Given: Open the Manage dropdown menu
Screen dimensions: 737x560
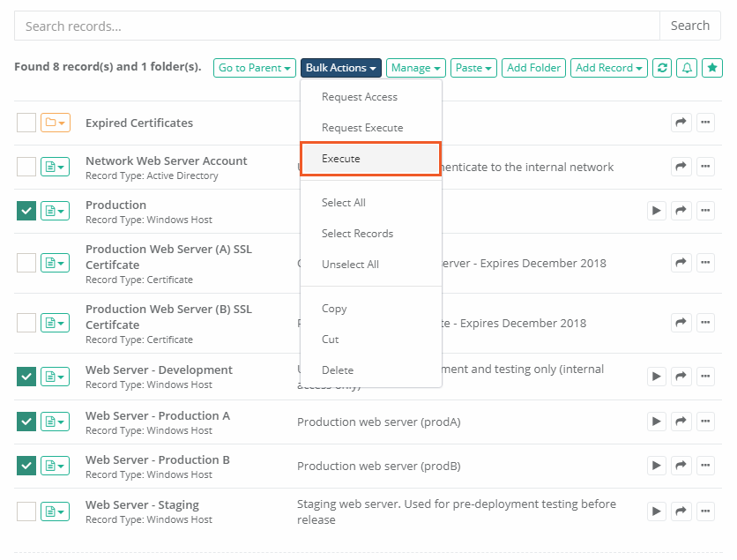Looking at the screenshot, I should point(416,68).
